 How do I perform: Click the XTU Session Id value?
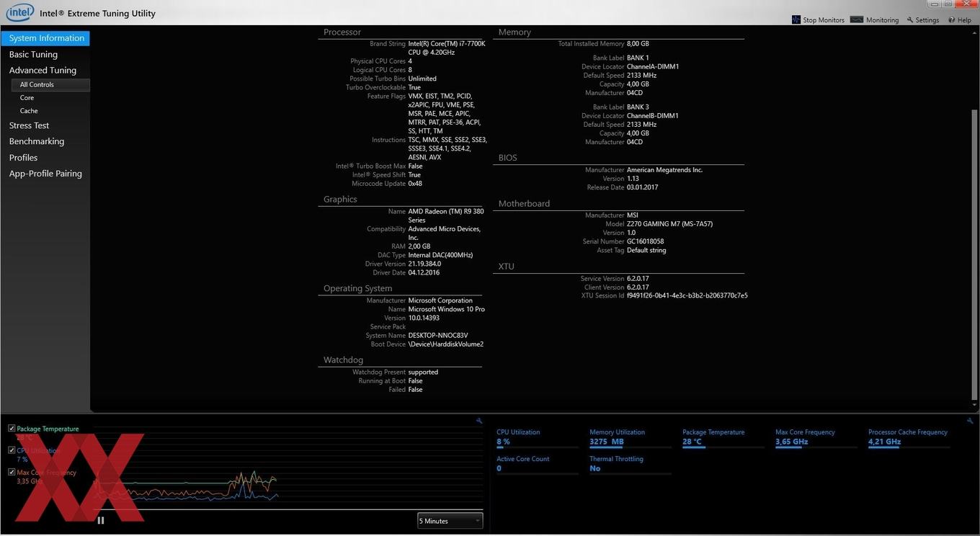pos(687,295)
